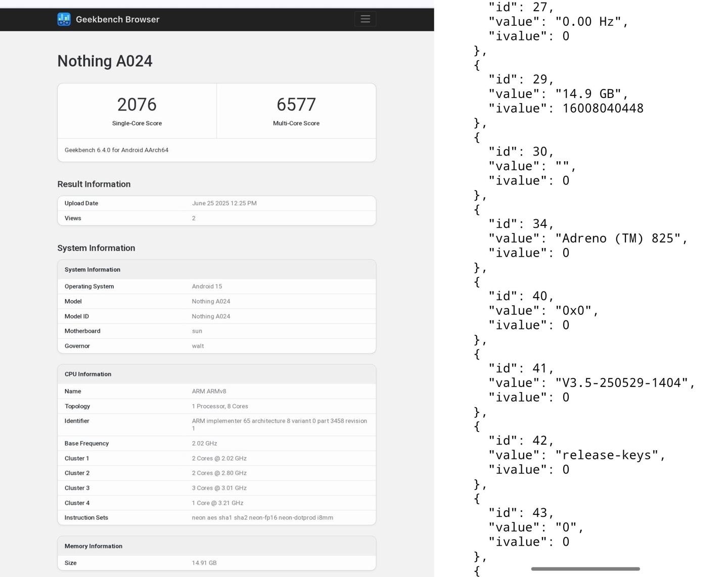This screenshot has width=728, height=577.
Task: Click the Geekbench Browser brand link
Action: pyautogui.click(x=117, y=19)
